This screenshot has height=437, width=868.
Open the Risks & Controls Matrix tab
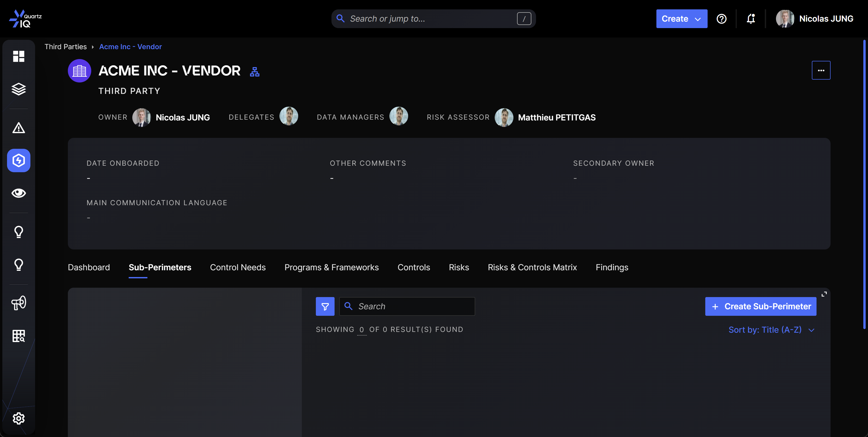click(x=532, y=267)
